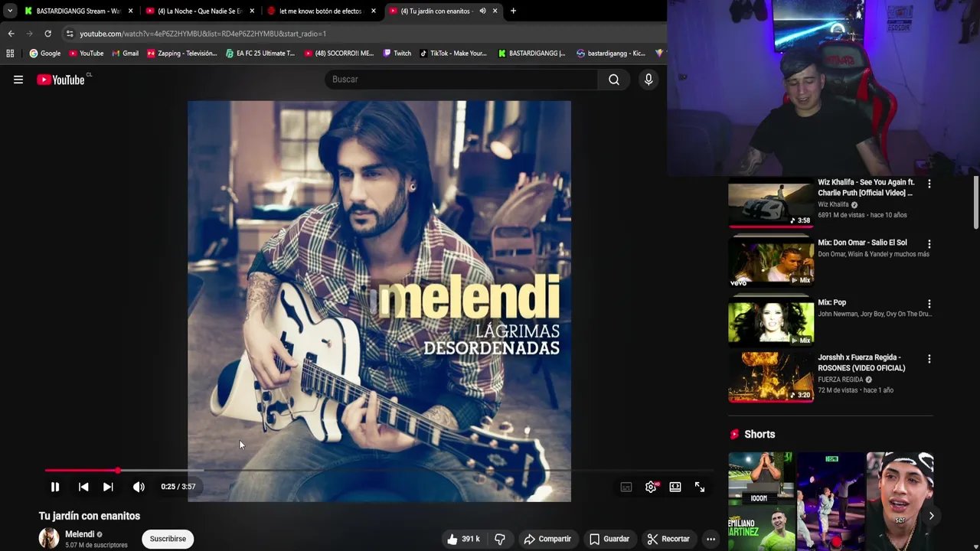This screenshot has width=980, height=551.
Task: Open a new browser tab
Action: pos(513,11)
